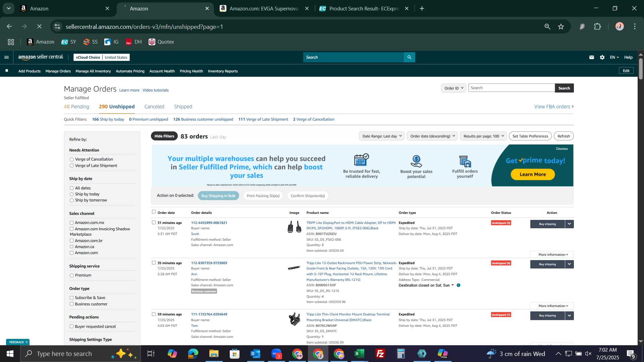Click the Seller Central top search field

tap(354, 57)
